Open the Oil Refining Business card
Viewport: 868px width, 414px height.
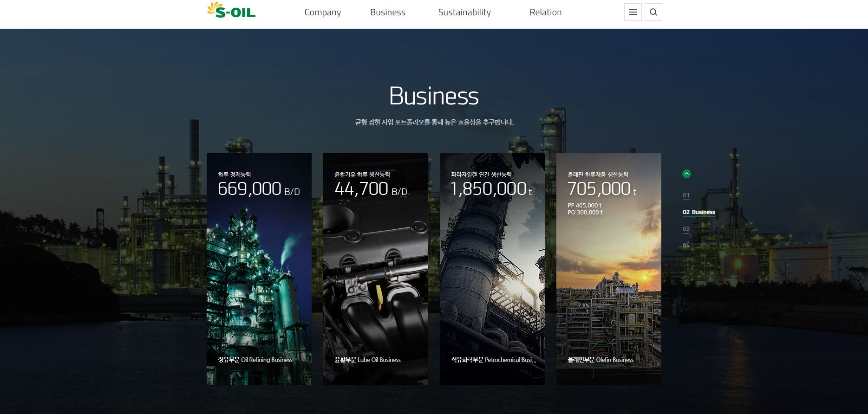259,269
